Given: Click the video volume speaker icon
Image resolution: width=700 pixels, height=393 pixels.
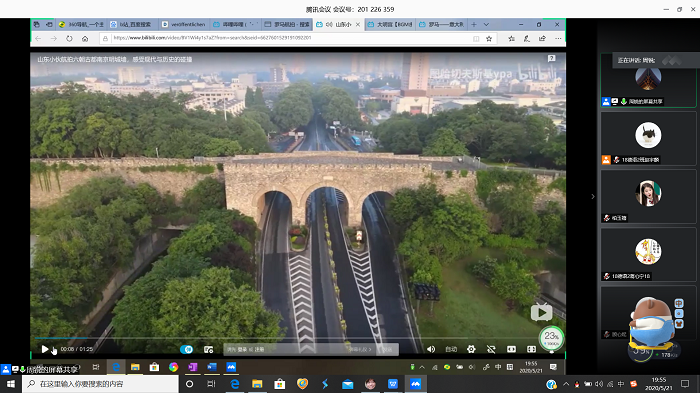Looking at the screenshot, I should 431,349.
